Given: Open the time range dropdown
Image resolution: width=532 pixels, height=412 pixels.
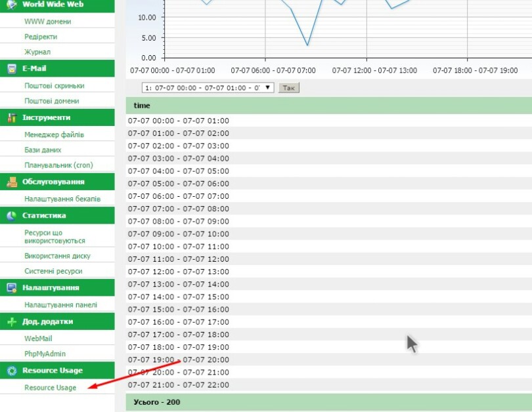Looking at the screenshot, I should pos(208,88).
